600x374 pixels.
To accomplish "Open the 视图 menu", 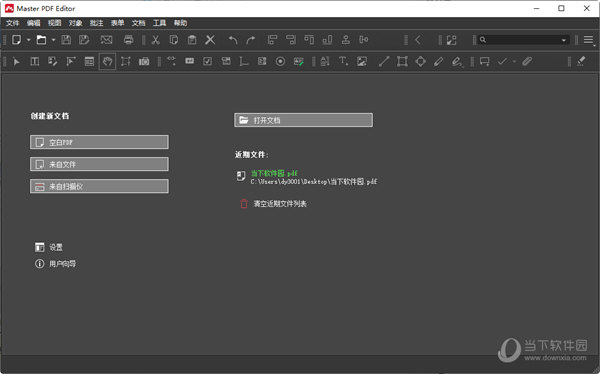I will click(54, 23).
